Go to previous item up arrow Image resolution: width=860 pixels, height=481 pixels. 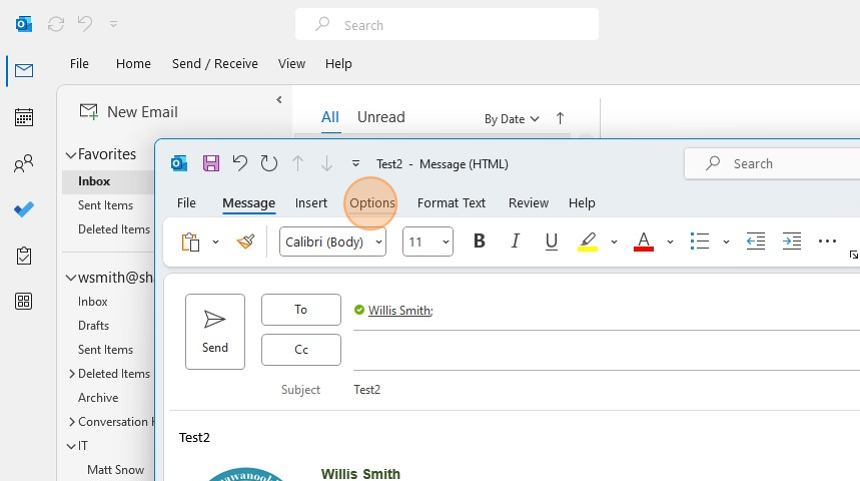[298, 163]
